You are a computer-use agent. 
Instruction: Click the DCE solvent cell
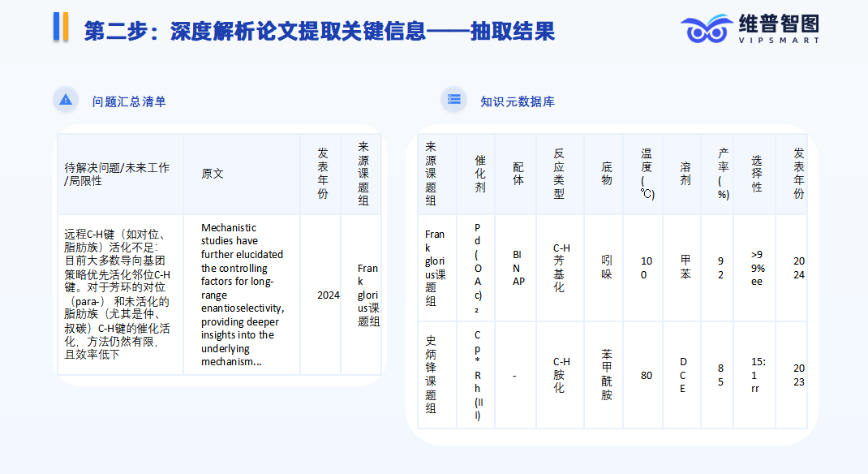[x=682, y=375]
